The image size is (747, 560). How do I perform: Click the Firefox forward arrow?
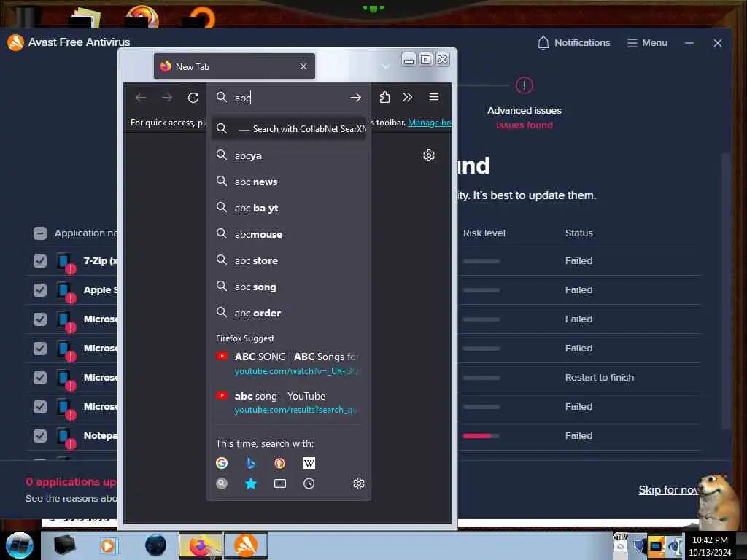167,98
